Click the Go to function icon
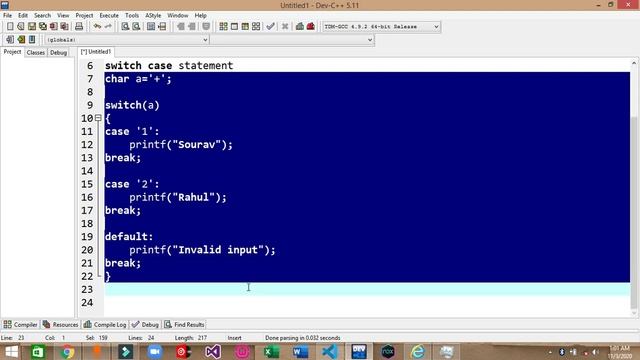 point(151,27)
